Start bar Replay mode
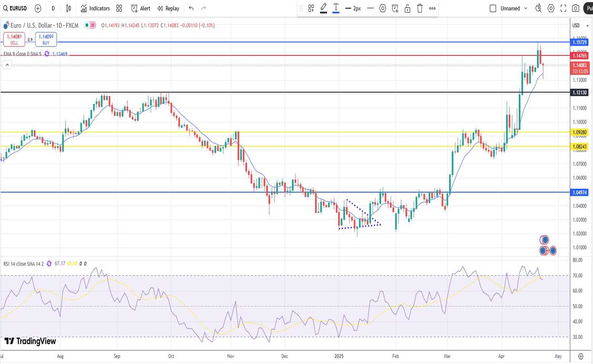593x364 pixels. (x=168, y=8)
